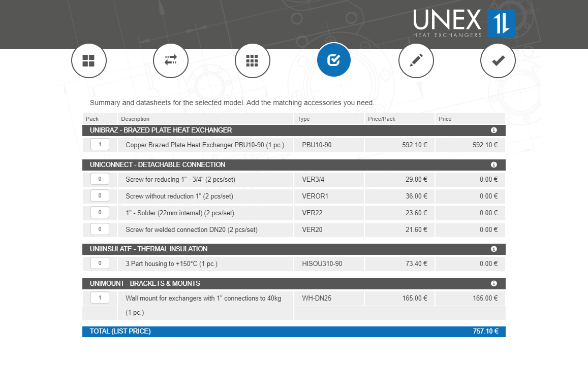
Task: Edit pack quantity for HISOU310-90 housing
Action: pyautogui.click(x=100, y=263)
